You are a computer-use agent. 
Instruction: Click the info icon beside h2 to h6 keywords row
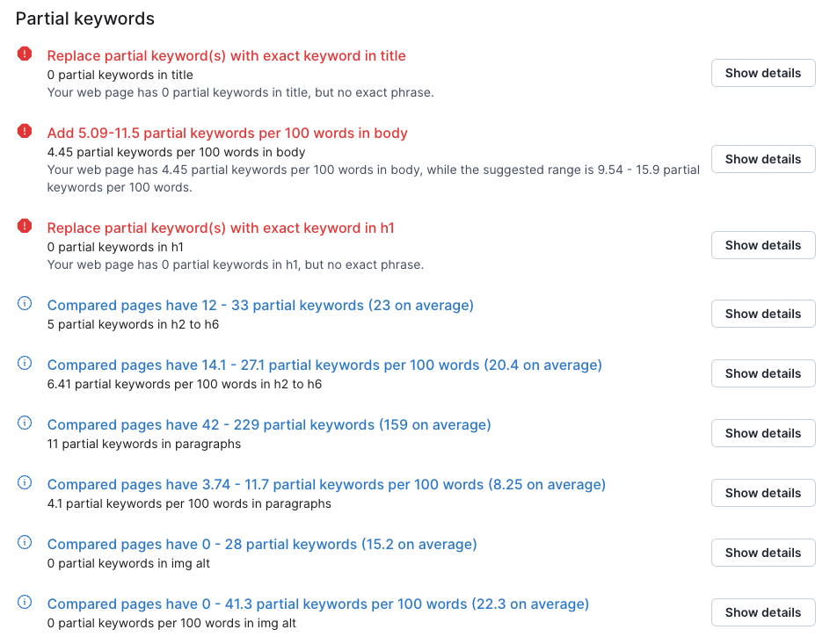tap(25, 302)
